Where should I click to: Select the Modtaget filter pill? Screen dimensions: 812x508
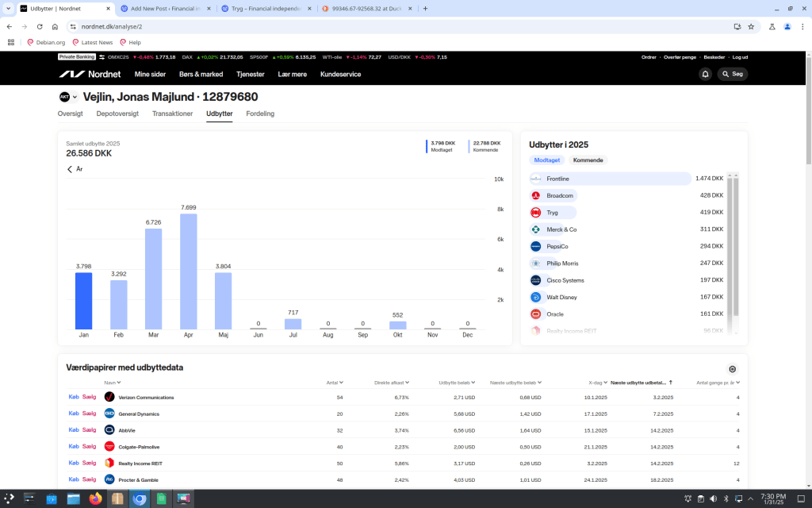(x=547, y=160)
